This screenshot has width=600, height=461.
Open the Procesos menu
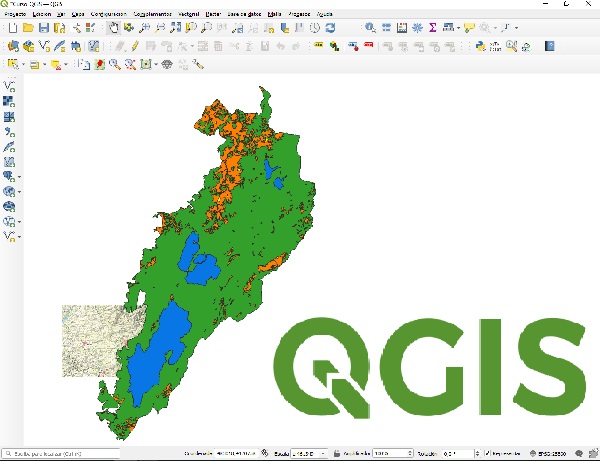299,14
